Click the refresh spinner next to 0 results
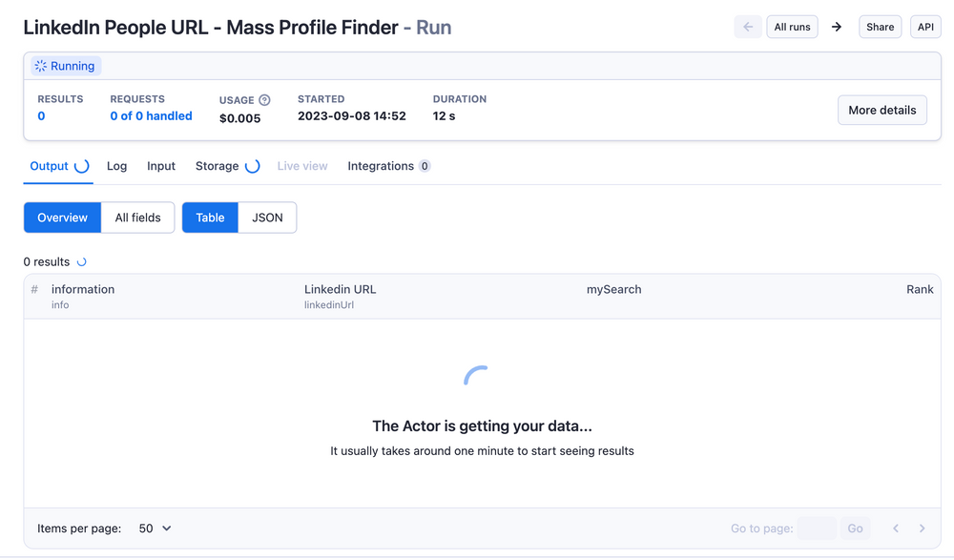The width and height of the screenshot is (954, 560). coord(81,261)
